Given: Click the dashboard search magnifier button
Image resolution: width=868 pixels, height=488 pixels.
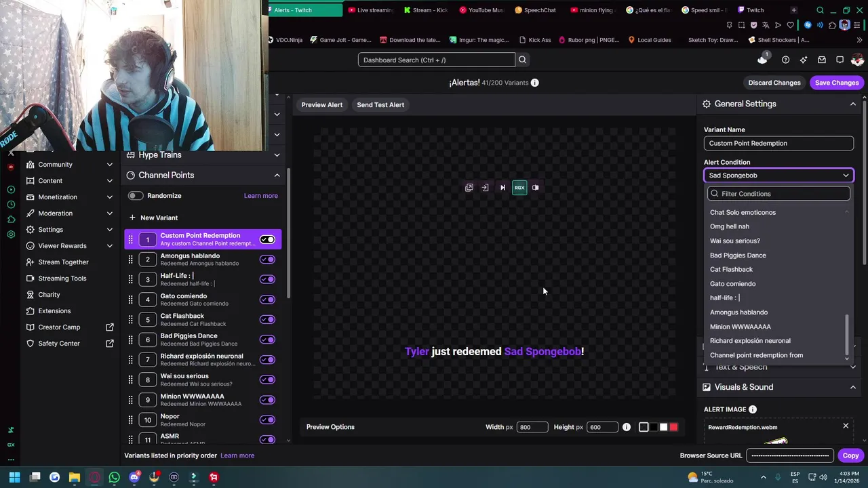Looking at the screenshot, I should point(522,60).
